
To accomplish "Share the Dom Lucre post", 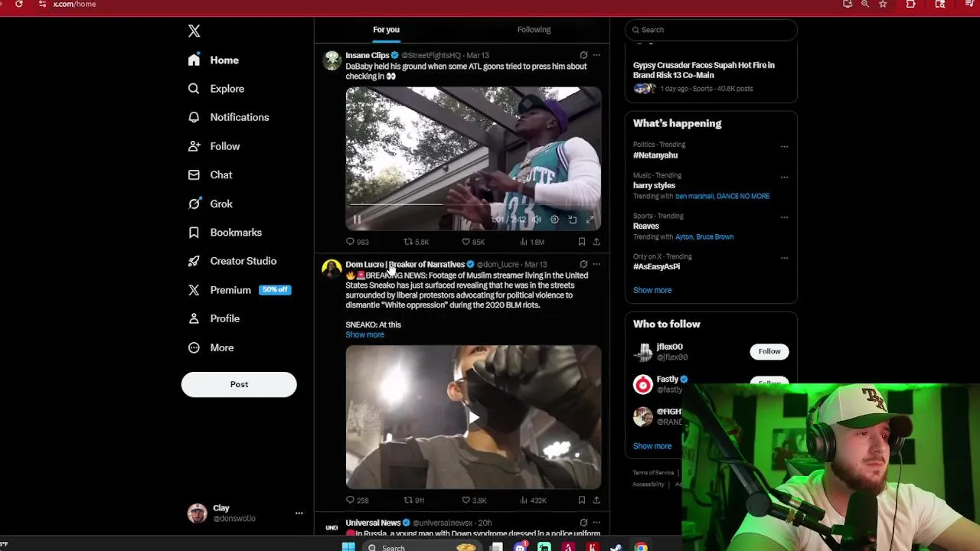I will [x=596, y=500].
